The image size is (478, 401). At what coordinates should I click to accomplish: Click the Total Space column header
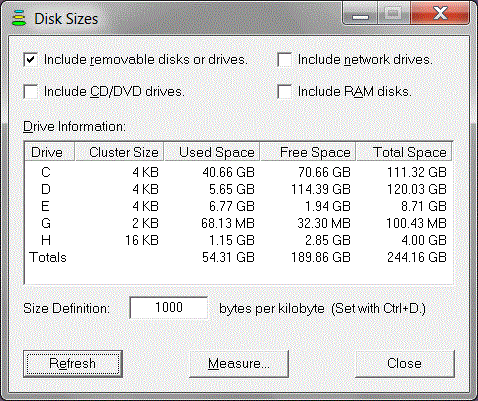(x=404, y=152)
